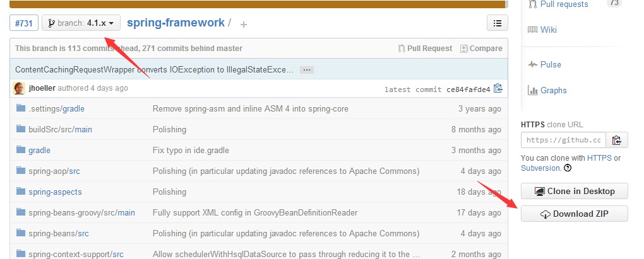644x259 pixels.
Task: Open Graphs in the sidebar
Action: click(x=553, y=91)
